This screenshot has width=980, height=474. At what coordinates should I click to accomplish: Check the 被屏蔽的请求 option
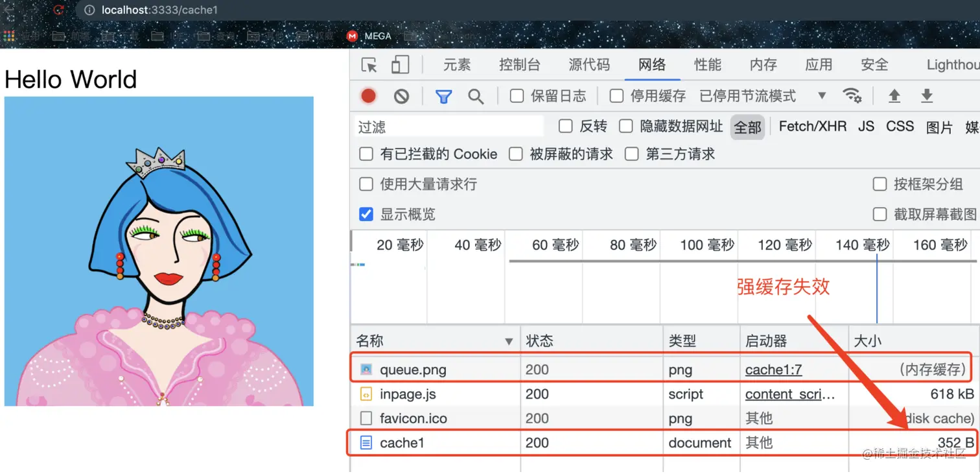pos(516,154)
